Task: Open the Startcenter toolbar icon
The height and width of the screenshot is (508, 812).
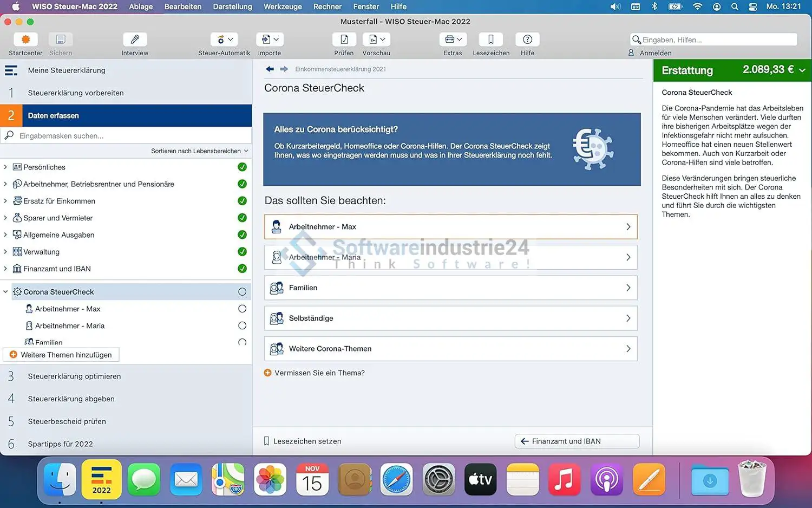Action: click(x=25, y=40)
